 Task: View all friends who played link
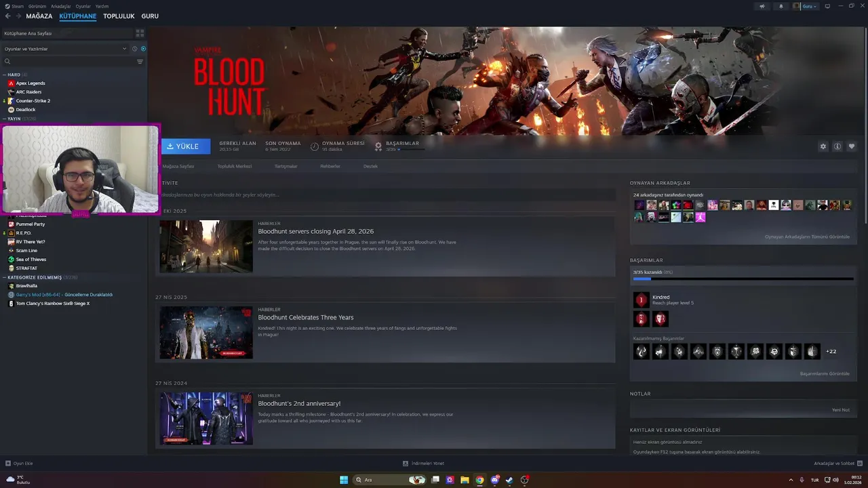coord(807,237)
